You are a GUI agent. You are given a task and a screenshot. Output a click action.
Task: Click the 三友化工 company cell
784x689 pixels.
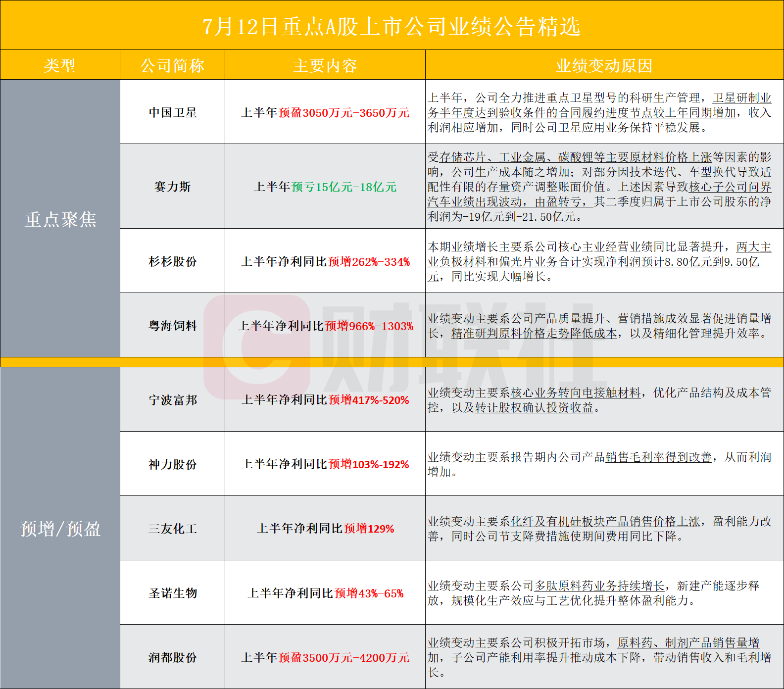click(173, 528)
